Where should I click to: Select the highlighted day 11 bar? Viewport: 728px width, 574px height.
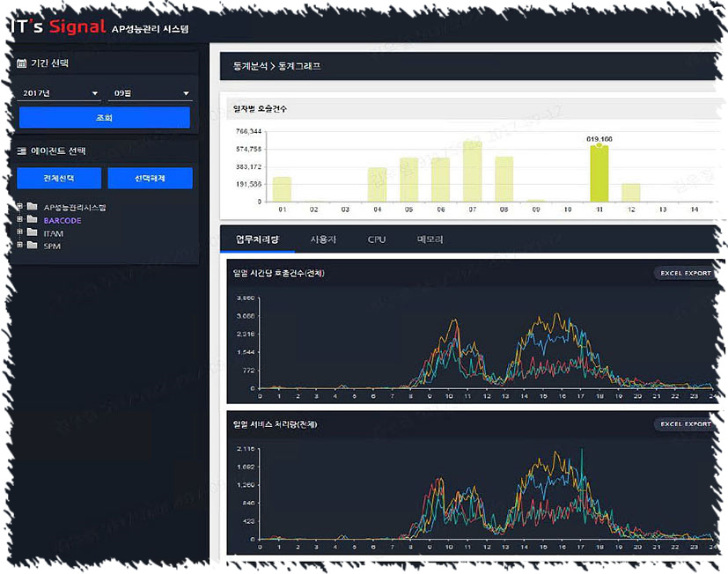coord(599,173)
